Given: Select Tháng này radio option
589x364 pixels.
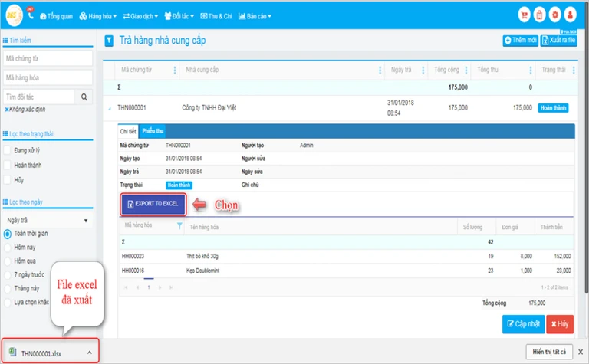Looking at the screenshot, I should point(7,289).
